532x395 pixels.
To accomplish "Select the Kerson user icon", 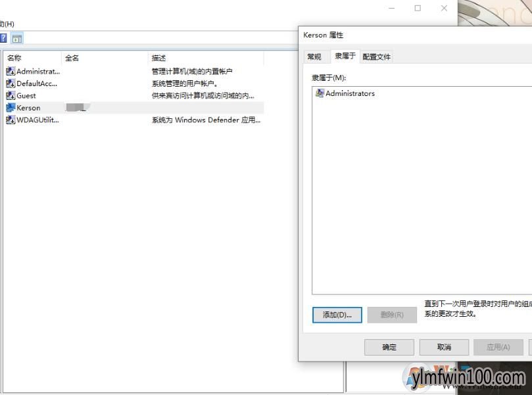I will (x=11, y=108).
